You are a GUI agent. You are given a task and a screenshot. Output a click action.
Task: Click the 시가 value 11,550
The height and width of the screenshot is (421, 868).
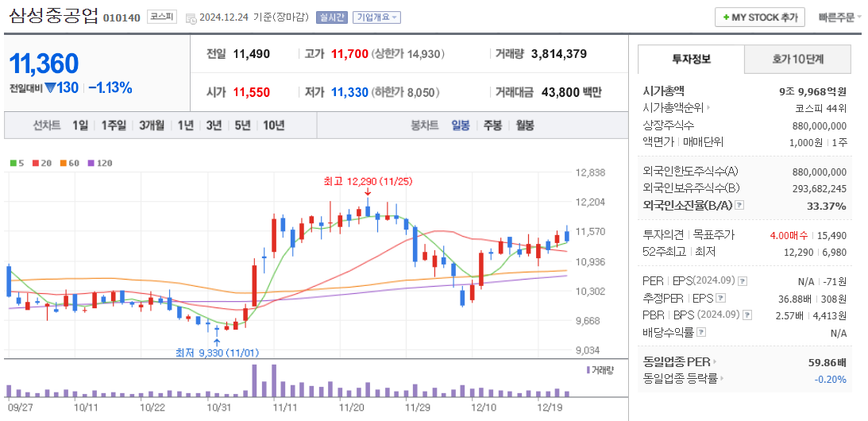point(251,92)
